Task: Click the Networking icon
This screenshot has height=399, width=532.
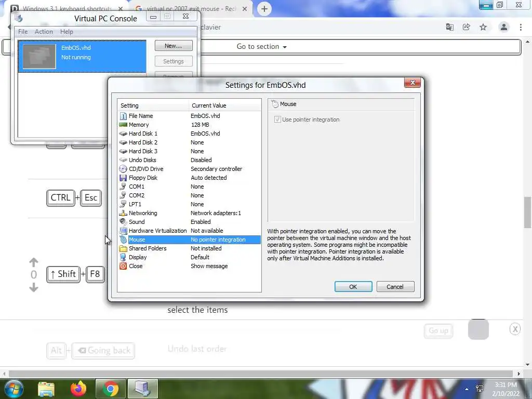Action: (x=123, y=213)
